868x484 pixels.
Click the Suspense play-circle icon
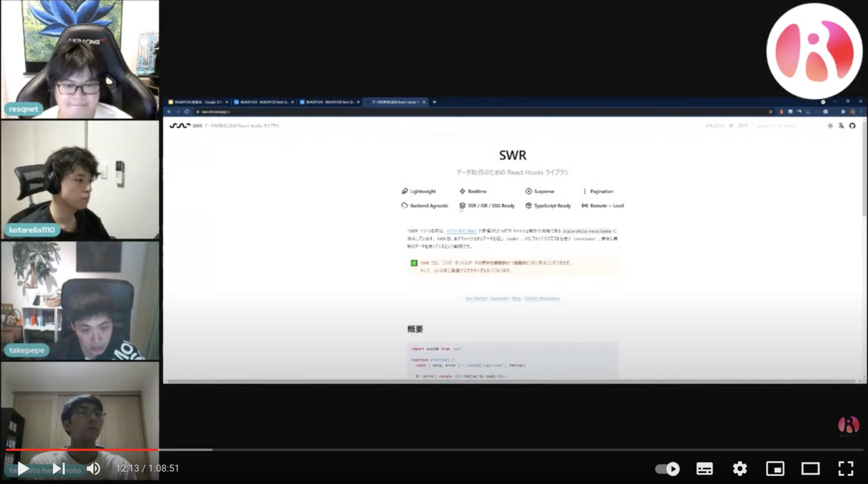pyautogui.click(x=529, y=192)
